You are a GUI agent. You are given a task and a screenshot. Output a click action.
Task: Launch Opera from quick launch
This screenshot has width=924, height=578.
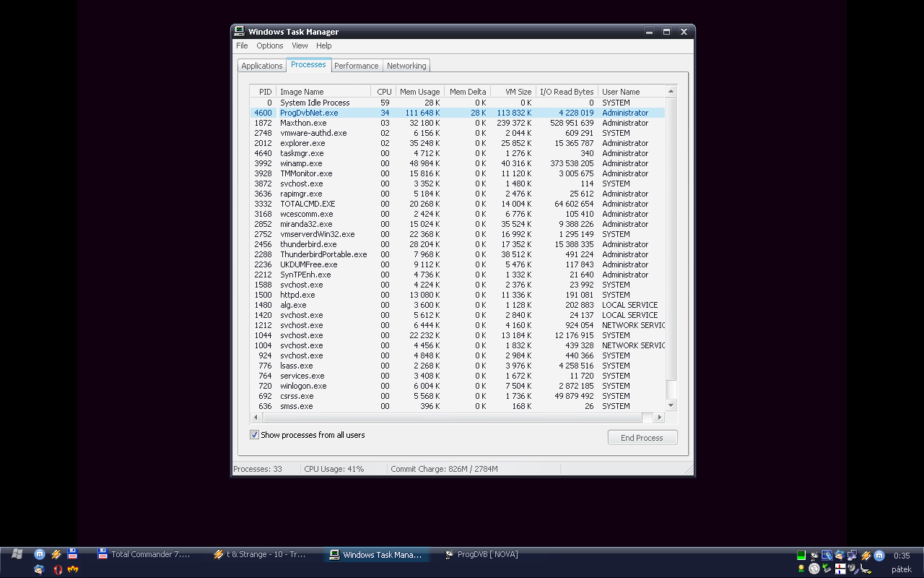coord(58,569)
